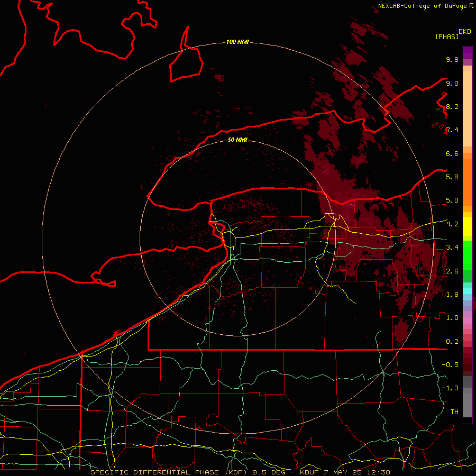
Task: Click the light peach segment of the color bar
Action: tap(467, 108)
